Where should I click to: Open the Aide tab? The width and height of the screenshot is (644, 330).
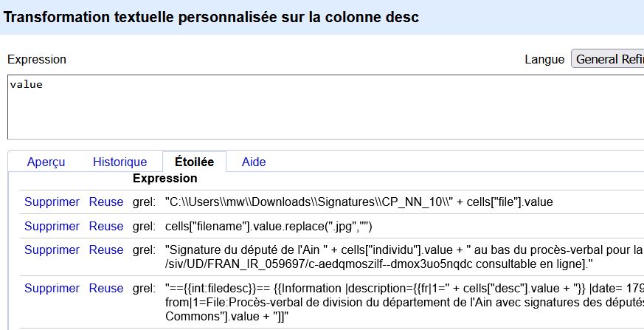click(254, 162)
